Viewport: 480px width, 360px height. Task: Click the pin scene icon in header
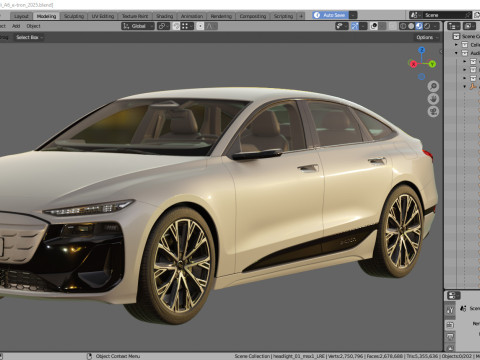click(468, 15)
